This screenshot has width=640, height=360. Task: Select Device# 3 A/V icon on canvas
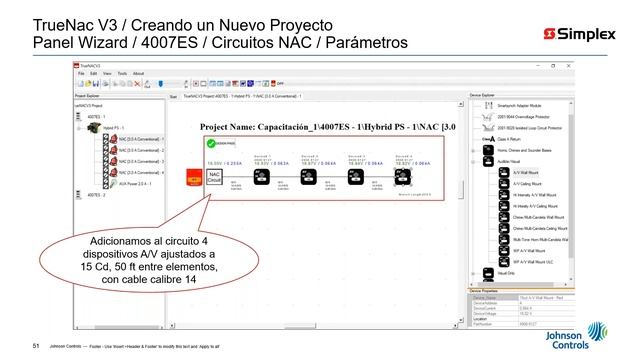coord(356,177)
